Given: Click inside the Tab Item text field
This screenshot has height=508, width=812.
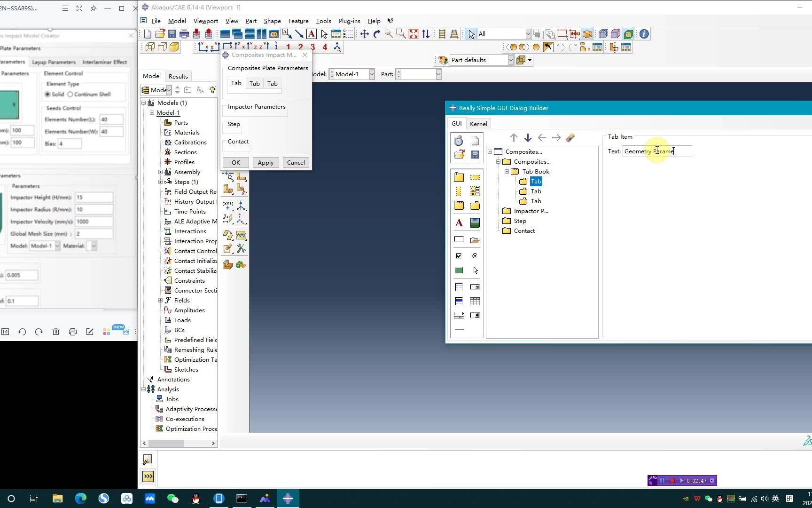Looking at the screenshot, I should [656, 151].
